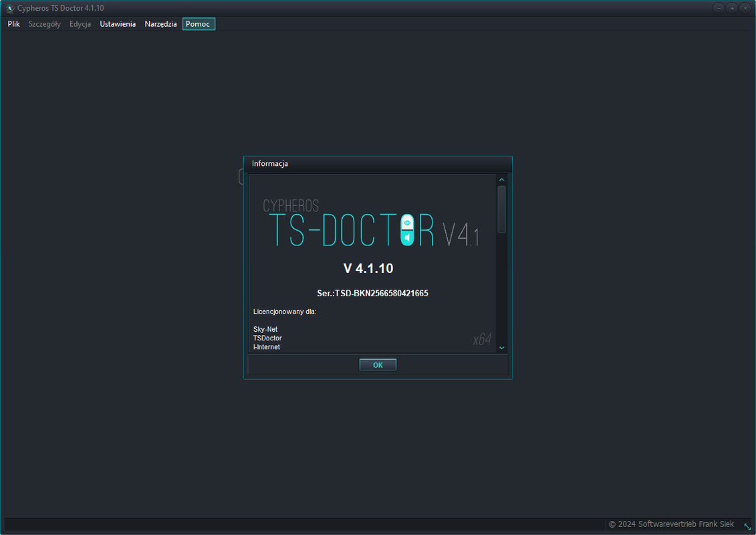Click the V 4.1.10 version text
Viewport: 756px width, 535px height.
pyautogui.click(x=368, y=268)
